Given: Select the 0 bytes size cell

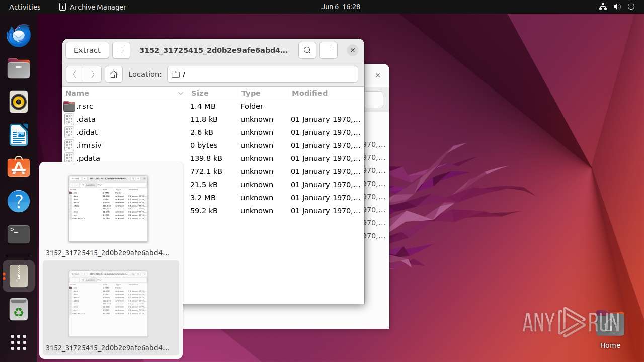Looking at the screenshot, I should click(x=204, y=145).
